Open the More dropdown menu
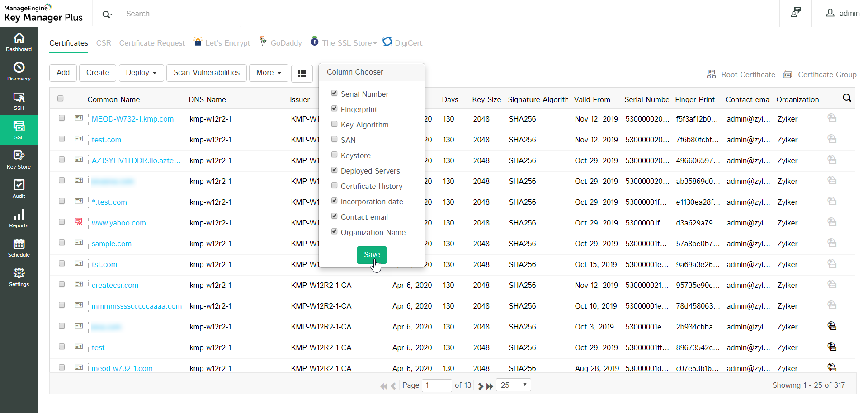Screen dimensions: 868x413 (269, 73)
